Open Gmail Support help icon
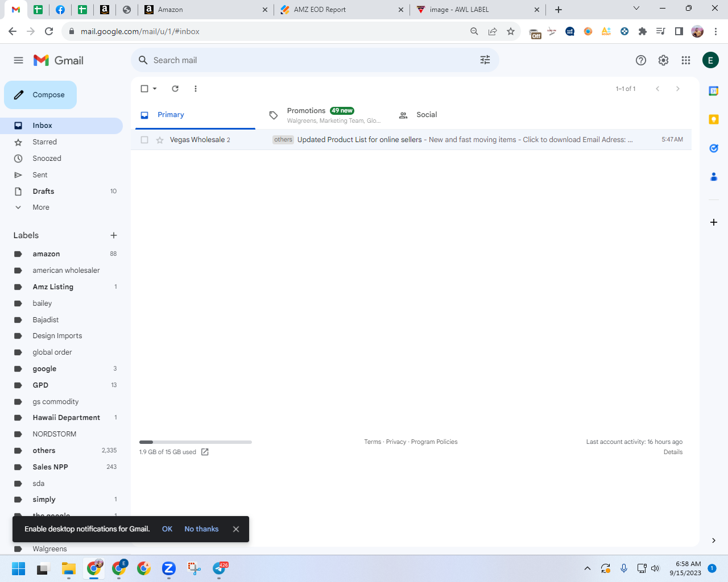 pos(641,60)
